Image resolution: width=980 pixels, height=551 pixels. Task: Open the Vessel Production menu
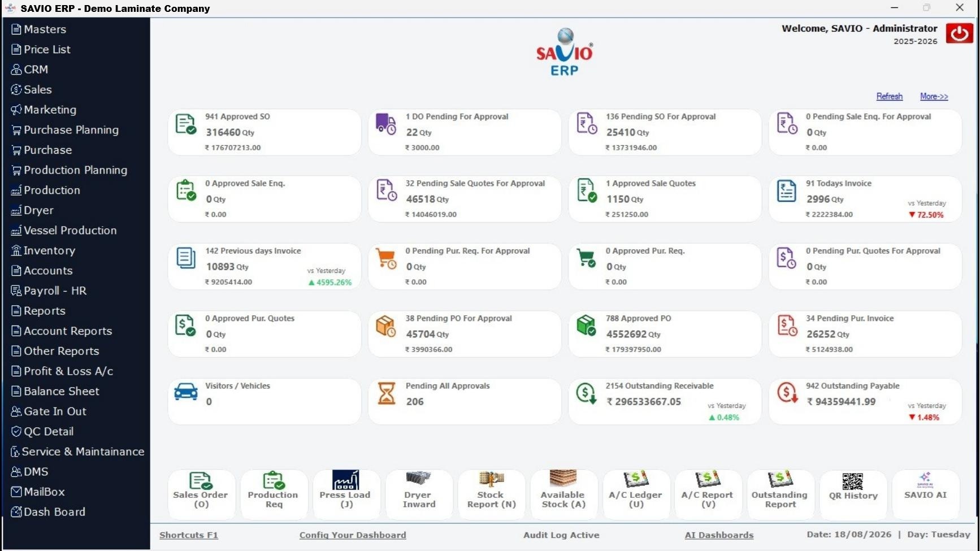pyautogui.click(x=64, y=231)
